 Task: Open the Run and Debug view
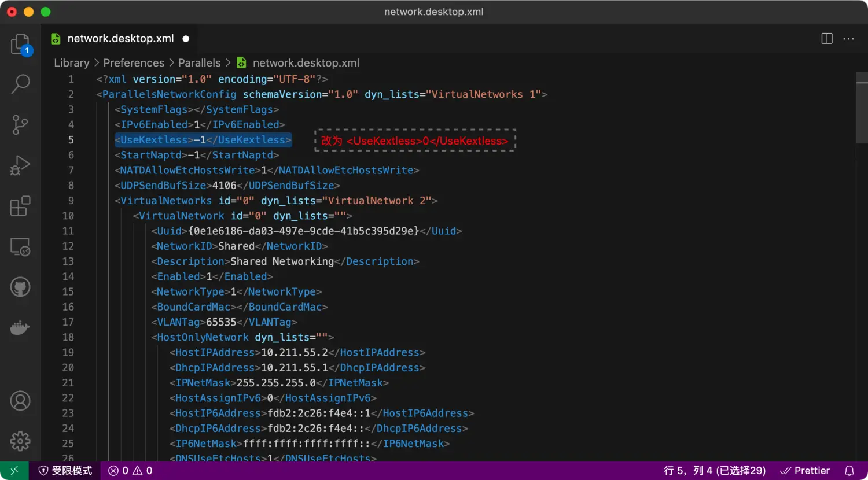point(20,165)
